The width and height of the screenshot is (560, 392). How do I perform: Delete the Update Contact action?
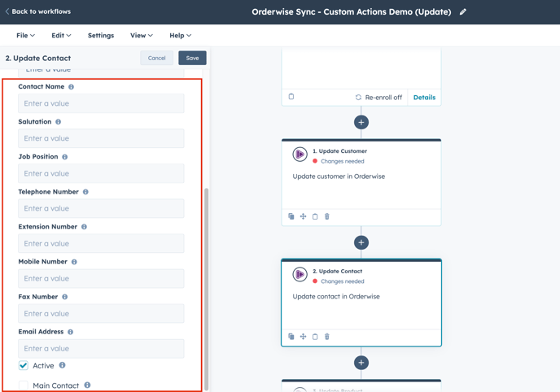tap(326, 337)
